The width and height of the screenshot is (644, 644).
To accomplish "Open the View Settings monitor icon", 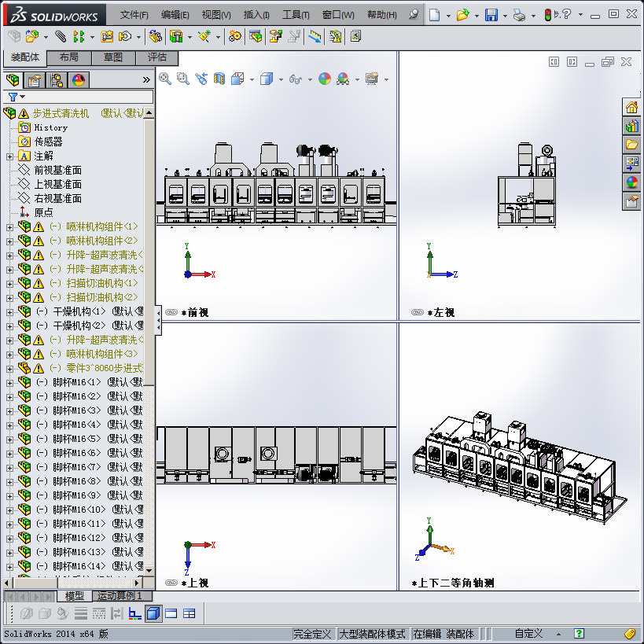I will click(x=372, y=79).
